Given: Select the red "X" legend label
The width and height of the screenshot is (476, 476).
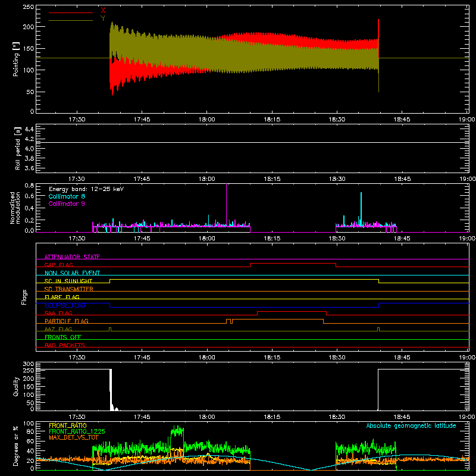Looking at the screenshot, I should pyautogui.click(x=103, y=11).
